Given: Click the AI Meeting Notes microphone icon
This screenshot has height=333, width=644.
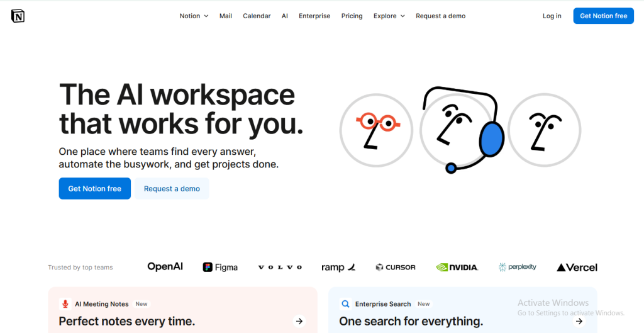Looking at the screenshot, I should (x=65, y=304).
